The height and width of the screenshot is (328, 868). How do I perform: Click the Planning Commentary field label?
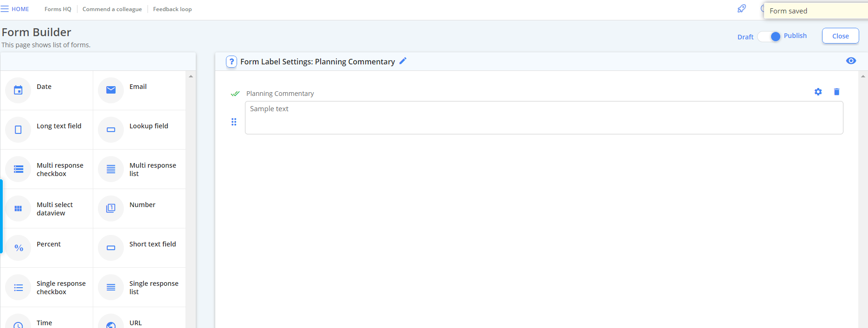click(x=280, y=94)
